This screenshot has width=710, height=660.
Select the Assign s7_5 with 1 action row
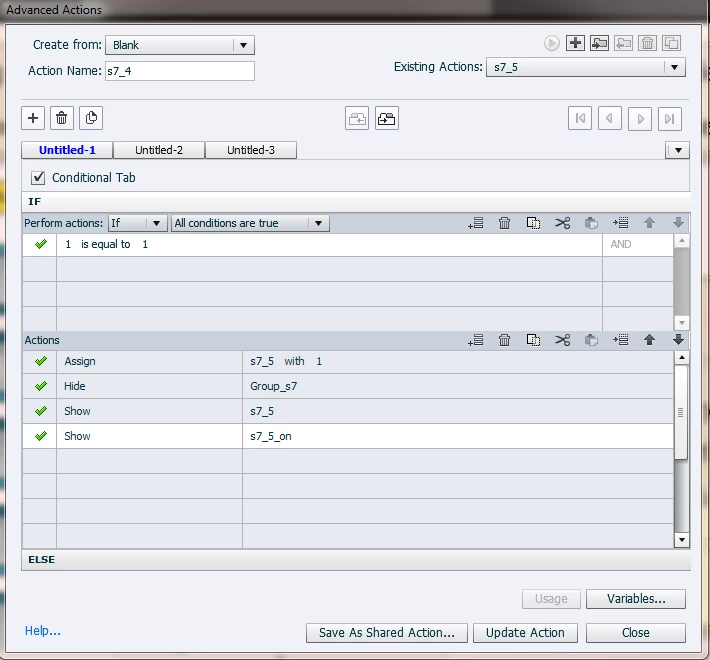point(348,361)
